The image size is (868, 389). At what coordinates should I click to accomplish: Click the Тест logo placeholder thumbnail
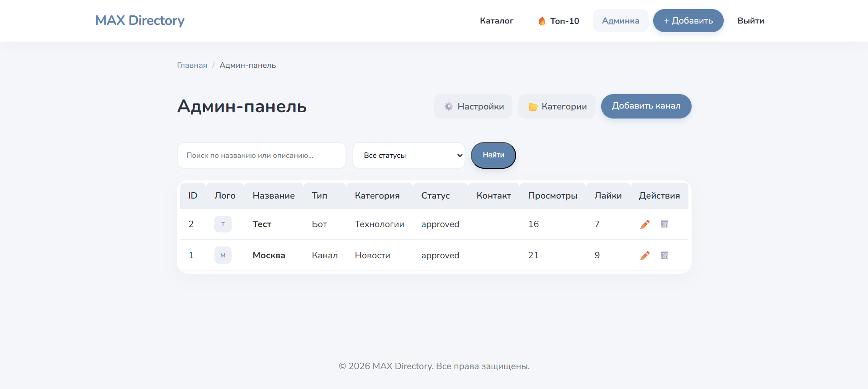pyautogui.click(x=223, y=224)
